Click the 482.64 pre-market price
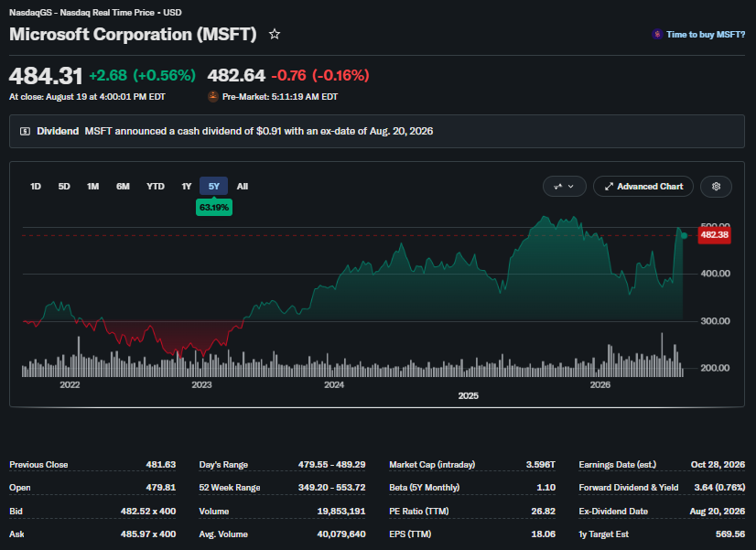Viewport: 756px width, 550px height. [236, 75]
